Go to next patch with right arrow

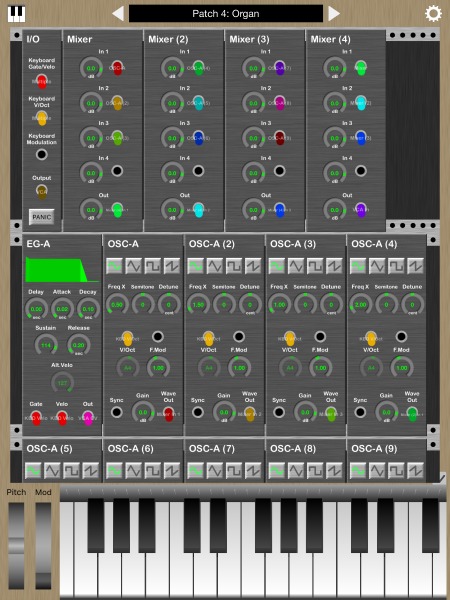coord(334,14)
